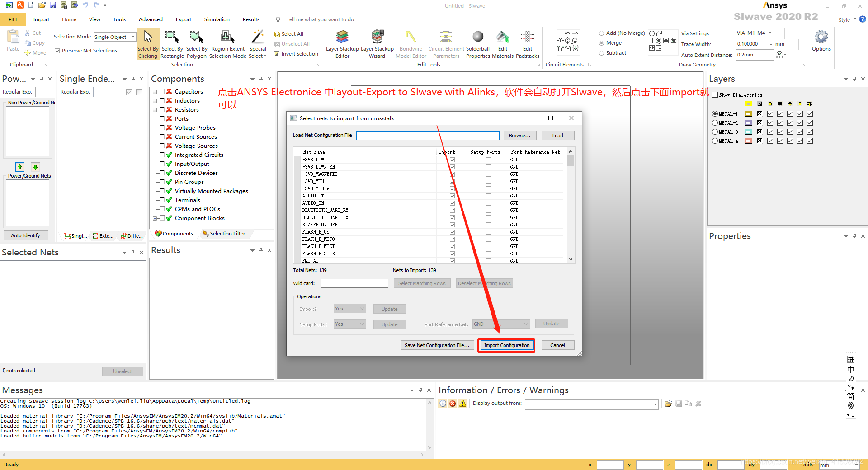Screen dimensions: 868x470
Task: Open Edit Materials
Action: [x=503, y=44]
